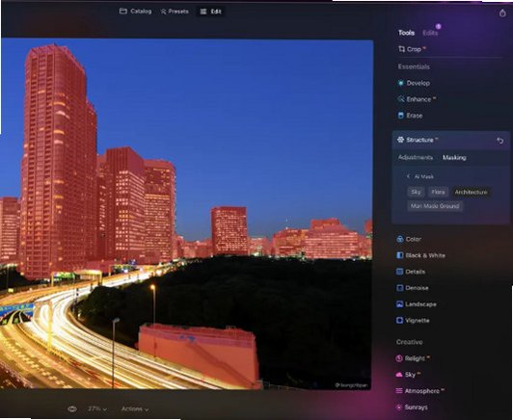Open the Relight AI tool
513x420 pixels.
tap(413, 358)
